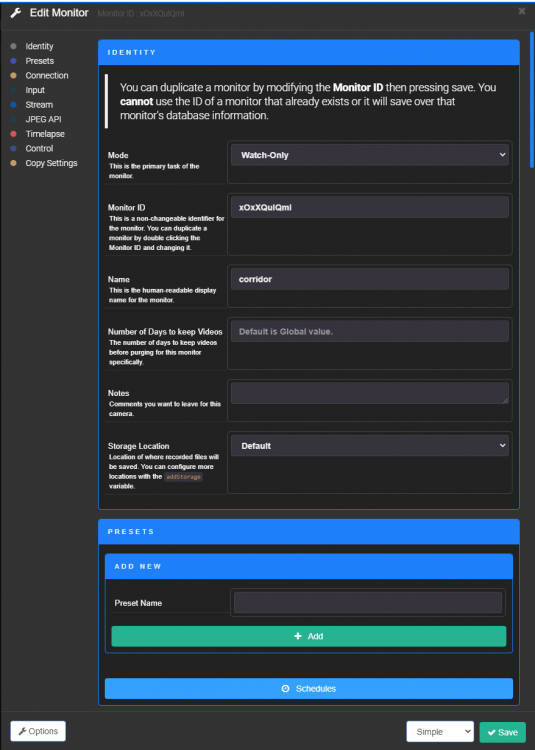Click the orange dot beside Connection

[13, 76]
